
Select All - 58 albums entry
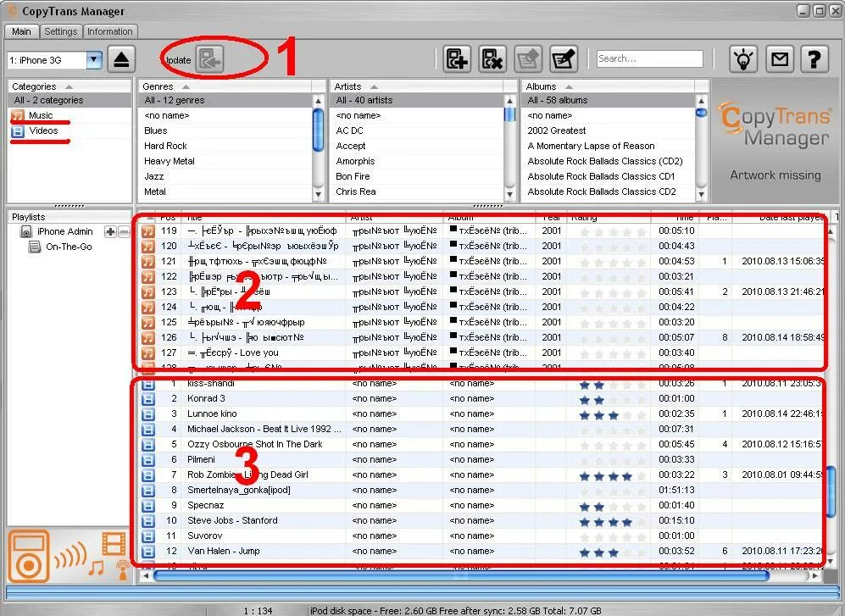(x=609, y=100)
